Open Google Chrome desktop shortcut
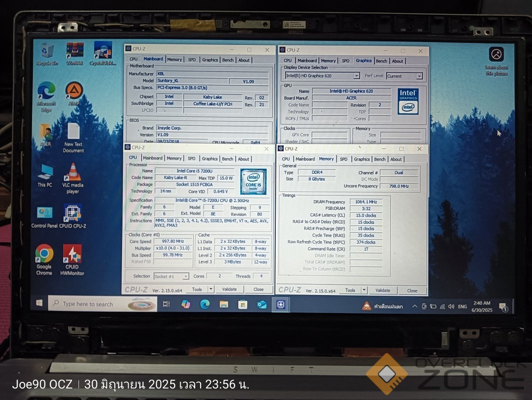The height and width of the screenshot is (400, 532). (x=44, y=253)
